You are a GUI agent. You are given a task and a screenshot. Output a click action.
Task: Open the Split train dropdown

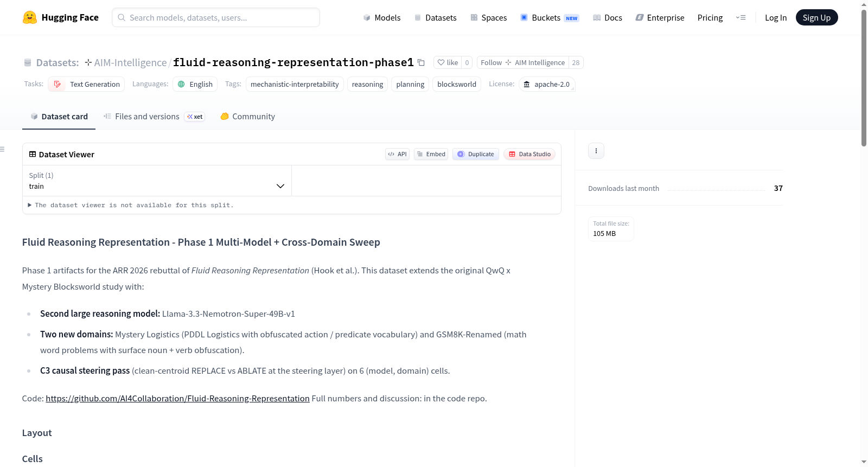tap(157, 181)
